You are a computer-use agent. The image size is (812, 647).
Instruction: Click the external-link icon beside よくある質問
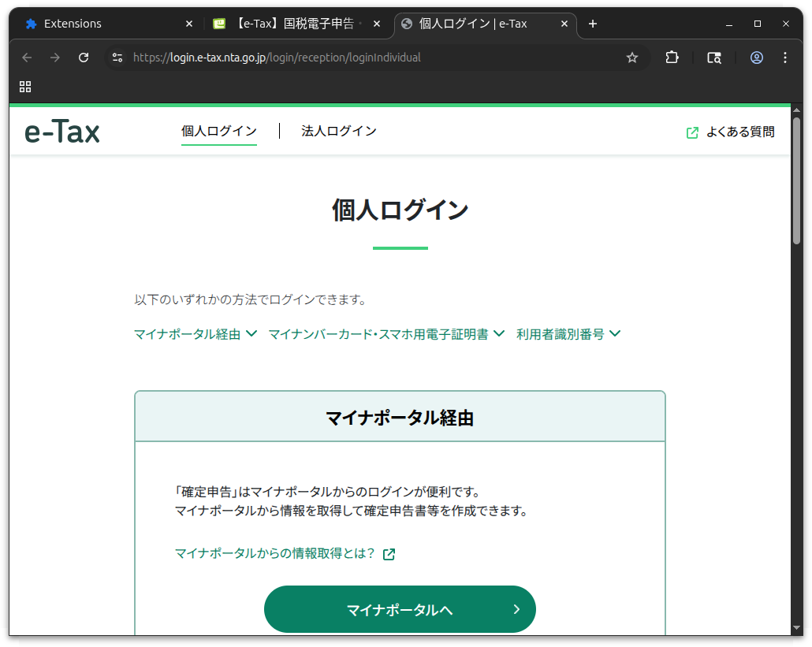(x=692, y=132)
